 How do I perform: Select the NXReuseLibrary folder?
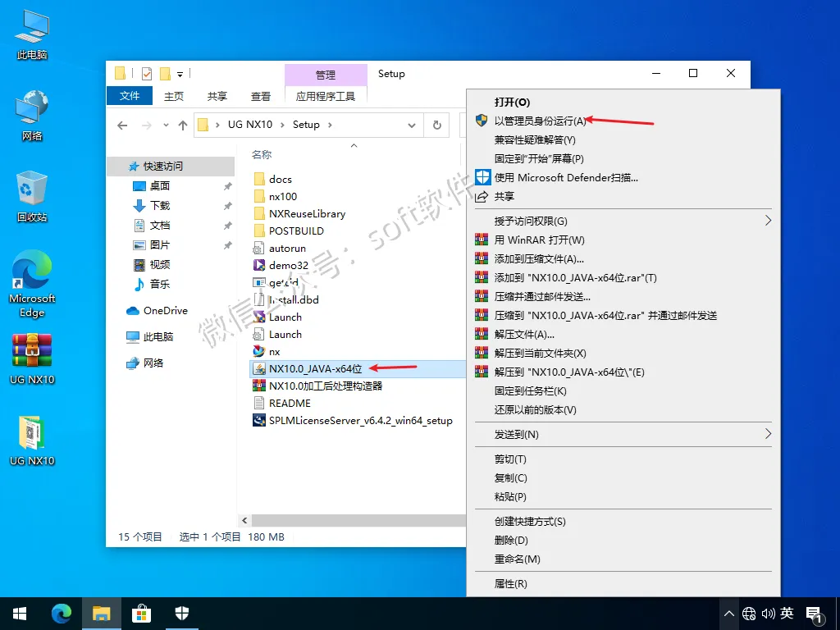(307, 214)
